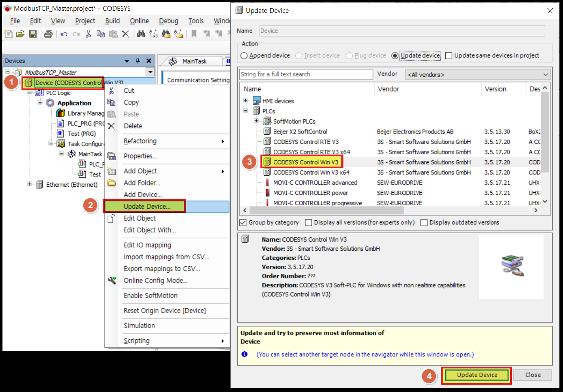Save the project with the floppy disk icon
Screen dimensions: 563x392
33,34
